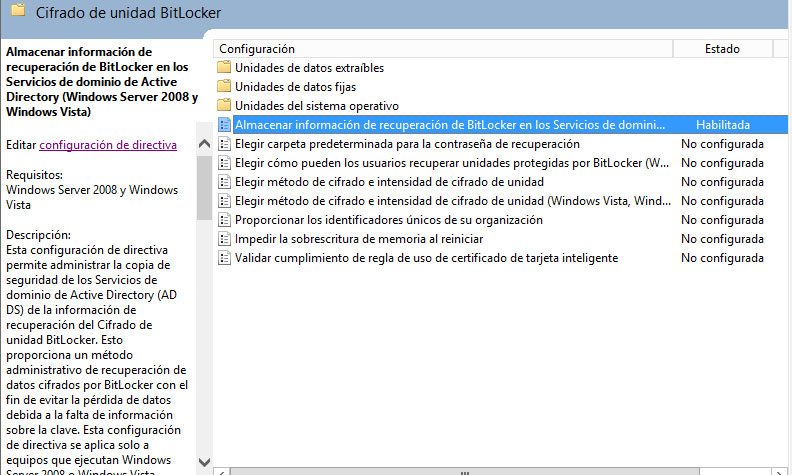
Task: Click No configurada status for Proporcionar los identificadores
Action: (x=722, y=220)
